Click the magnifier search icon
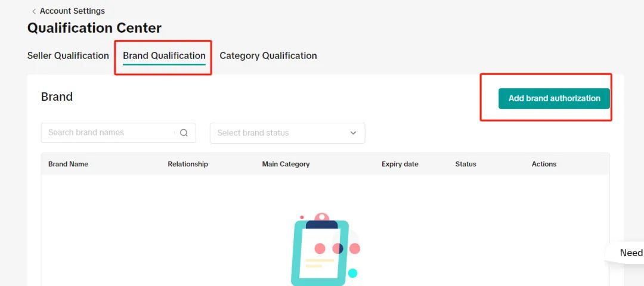The image size is (644, 286). click(x=184, y=133)
